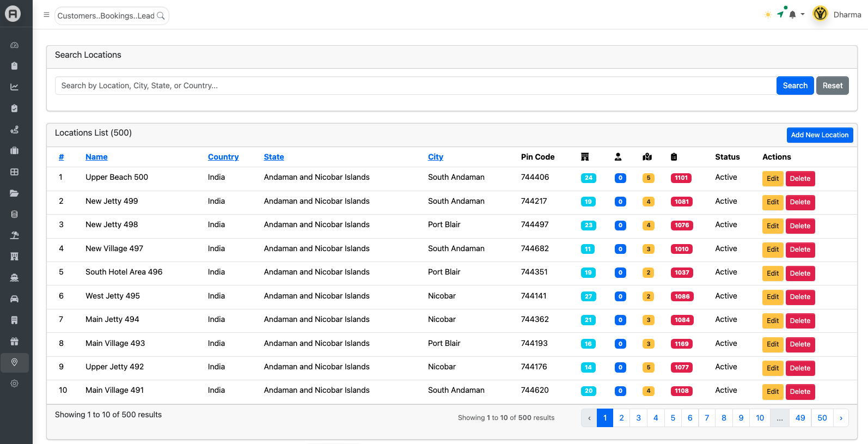Click the clipboard bookings column header icon

click(674, 157)
